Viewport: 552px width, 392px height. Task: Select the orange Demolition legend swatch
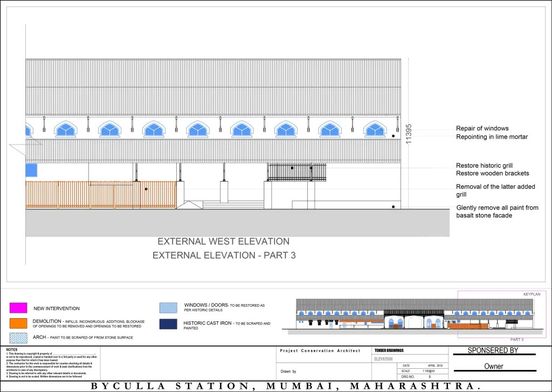point(18,323)
